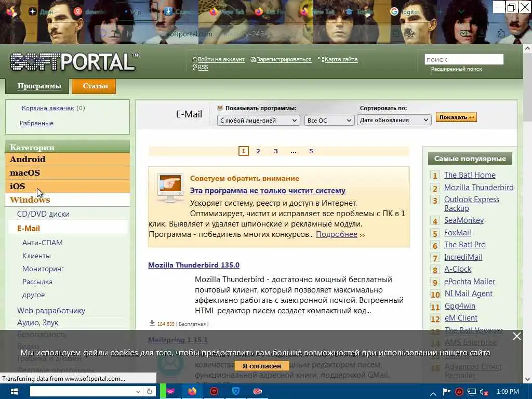Open the Клиенты subcategory
The height and width of the screenshot is (399, 532).
point(36,256)
